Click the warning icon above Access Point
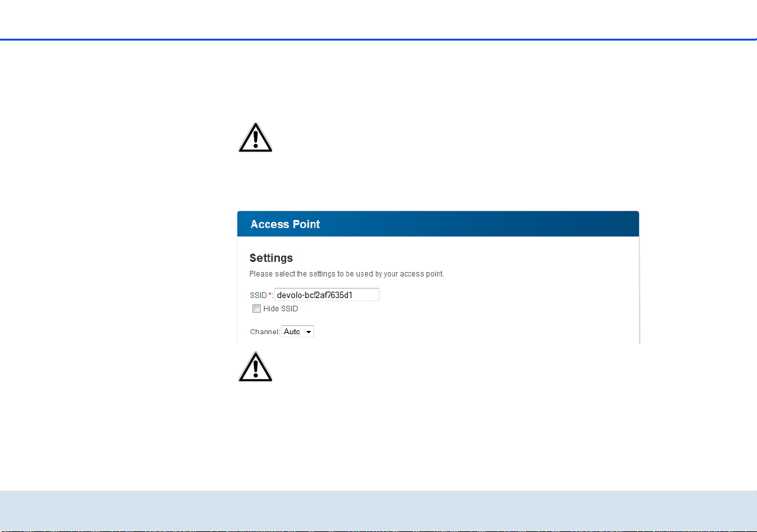The width and height of the screenshot is (757, 532). pos(255,138)
